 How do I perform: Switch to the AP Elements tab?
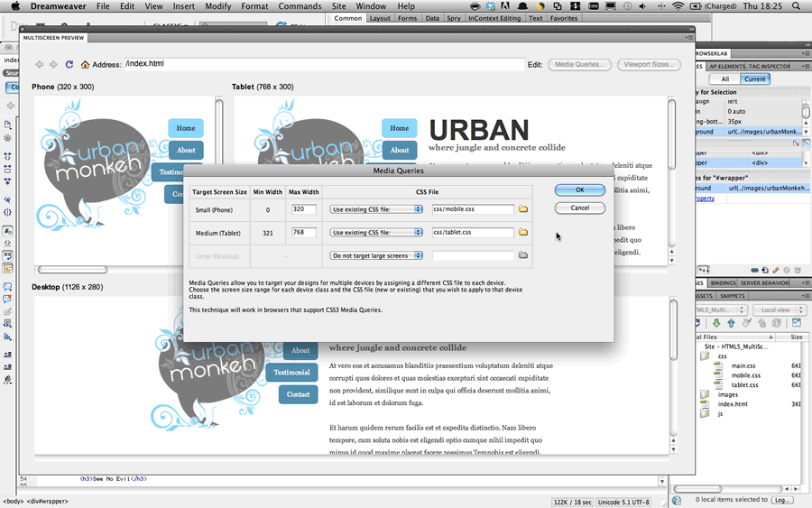727,66
